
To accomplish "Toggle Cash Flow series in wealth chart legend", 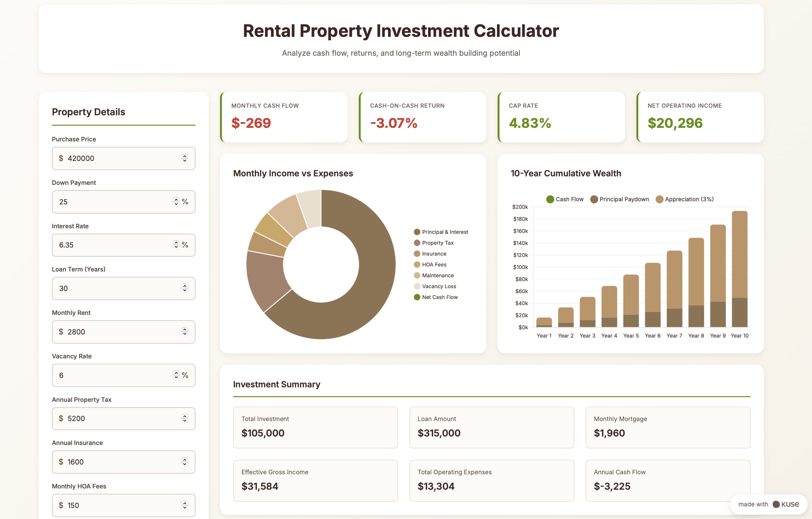I will point(565,199).
